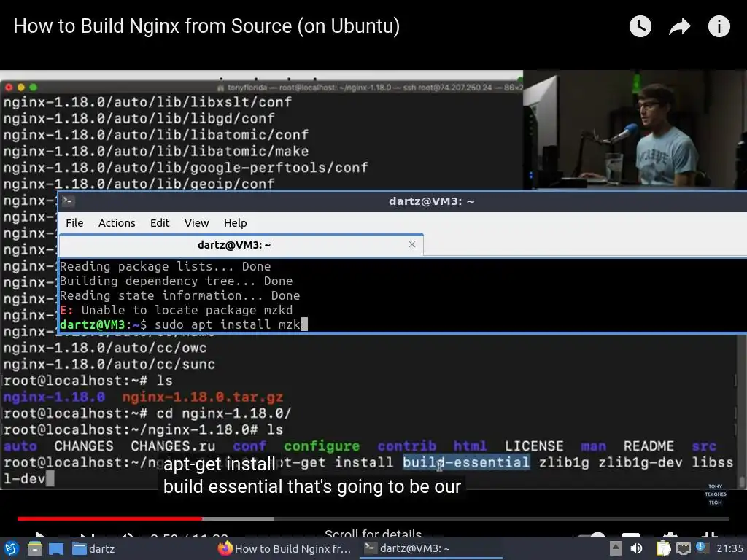Click 'nginx-1.18.0/auto/lib/libxslt/conf' line
747x560 pixels.
pyautogui.click(x=147, y=102)
